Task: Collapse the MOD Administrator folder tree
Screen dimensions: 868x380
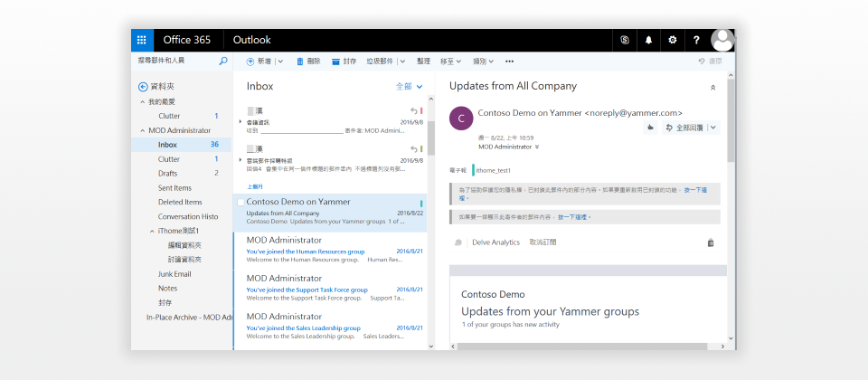Action: pyautogui.click(x=142, y=130)
